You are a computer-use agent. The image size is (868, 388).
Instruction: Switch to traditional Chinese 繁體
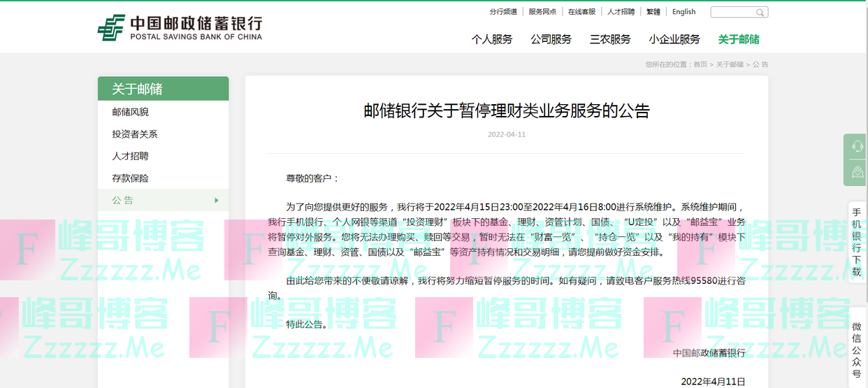click(x=653, y=12)
